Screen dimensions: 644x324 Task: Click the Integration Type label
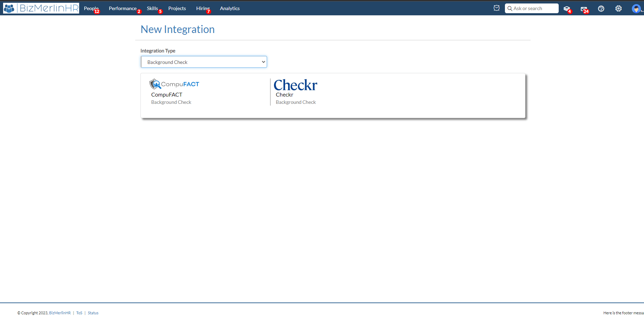tap(158, 51)
